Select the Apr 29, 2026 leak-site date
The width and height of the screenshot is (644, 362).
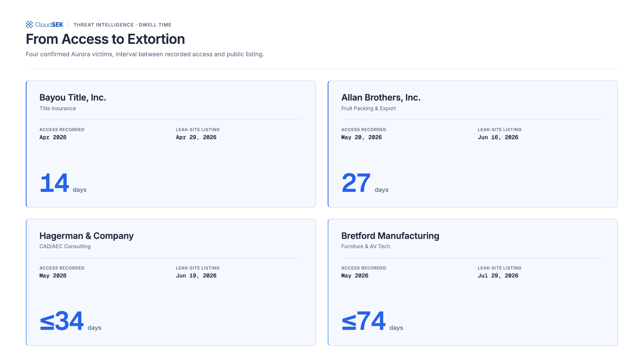point(196,137)
